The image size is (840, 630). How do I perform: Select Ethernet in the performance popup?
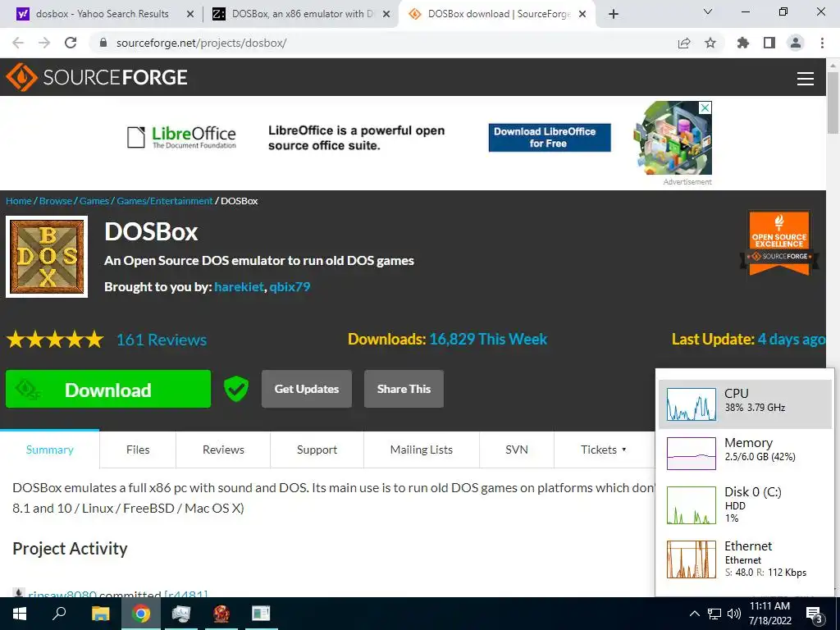coord(745,559)
